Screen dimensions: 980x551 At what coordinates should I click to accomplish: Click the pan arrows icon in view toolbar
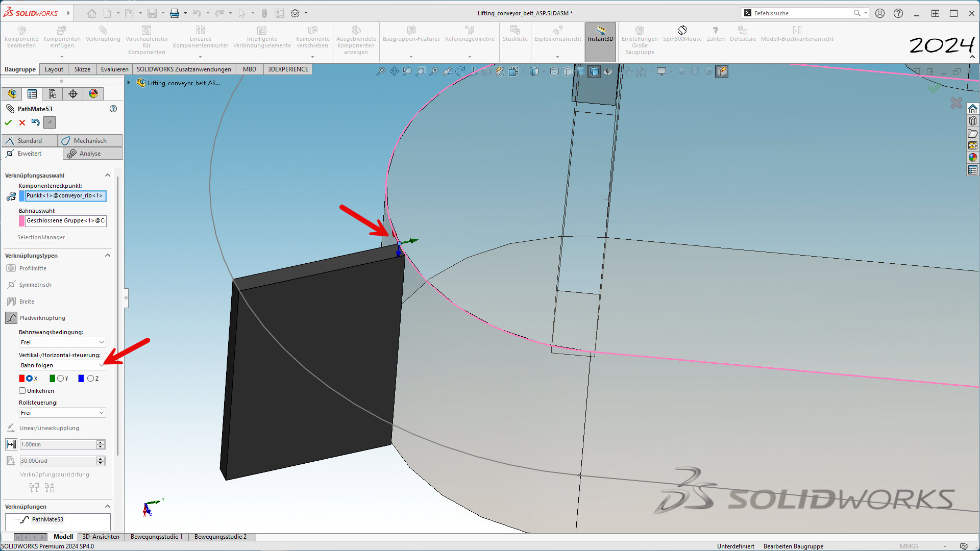pyautogui.click(x=394, y=71)
